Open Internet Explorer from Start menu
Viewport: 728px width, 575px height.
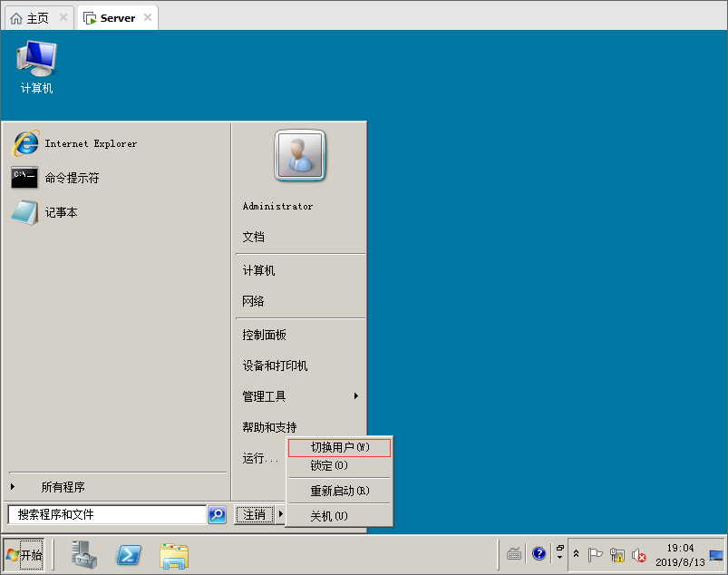click(x=91, y=143)
